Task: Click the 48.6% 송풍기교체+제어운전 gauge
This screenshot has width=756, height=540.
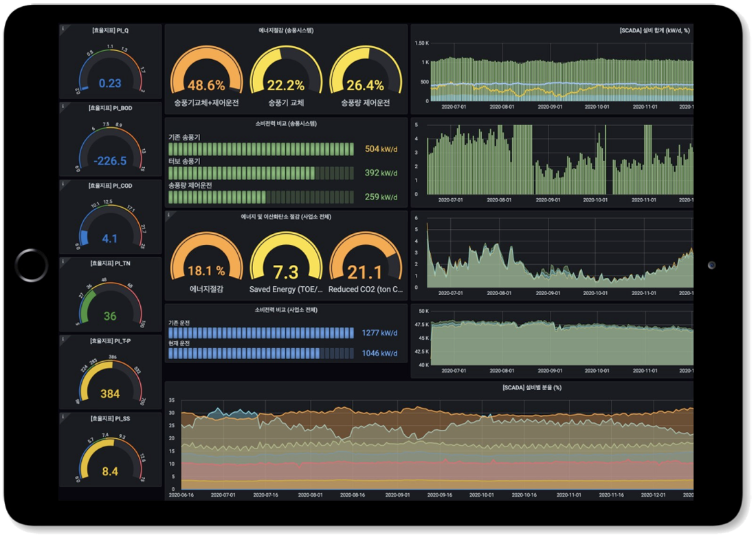Action: coord(206,77)
